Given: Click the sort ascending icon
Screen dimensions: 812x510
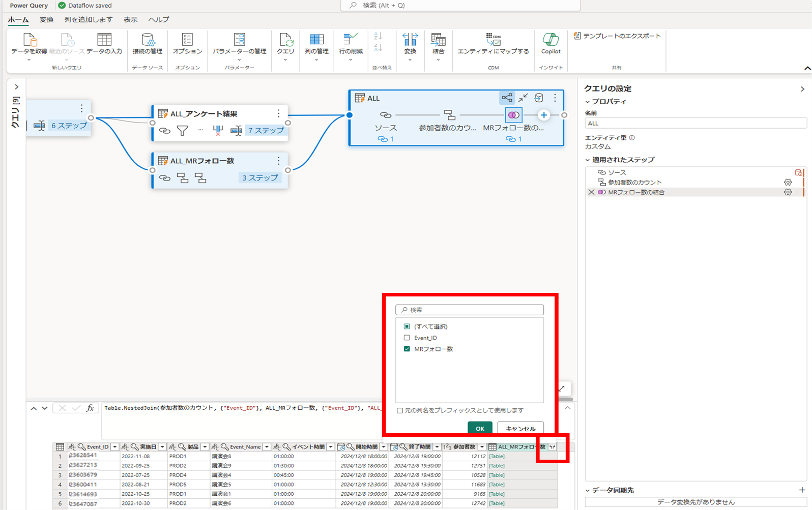Looking at the screenshot, I should click(x=378, y=36).
